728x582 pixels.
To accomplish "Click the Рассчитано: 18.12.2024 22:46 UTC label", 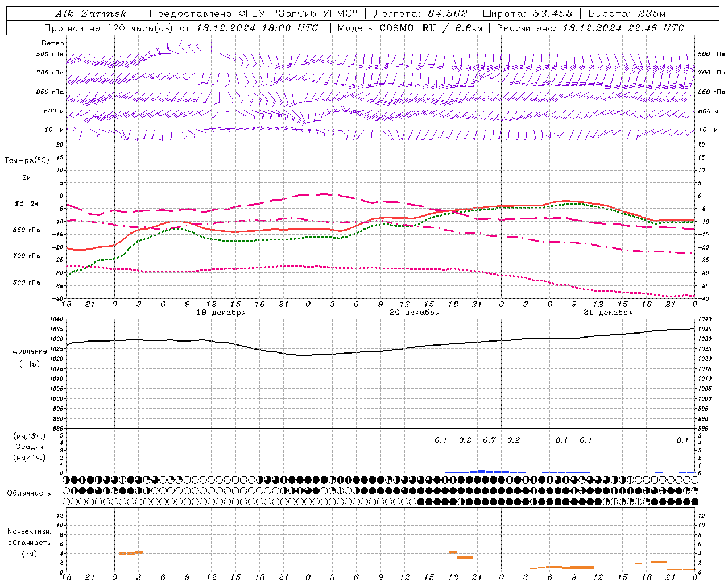I will tap(590, 28).
